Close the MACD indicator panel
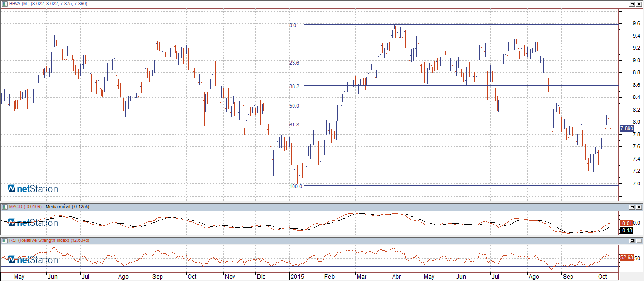 coord(640,207)
